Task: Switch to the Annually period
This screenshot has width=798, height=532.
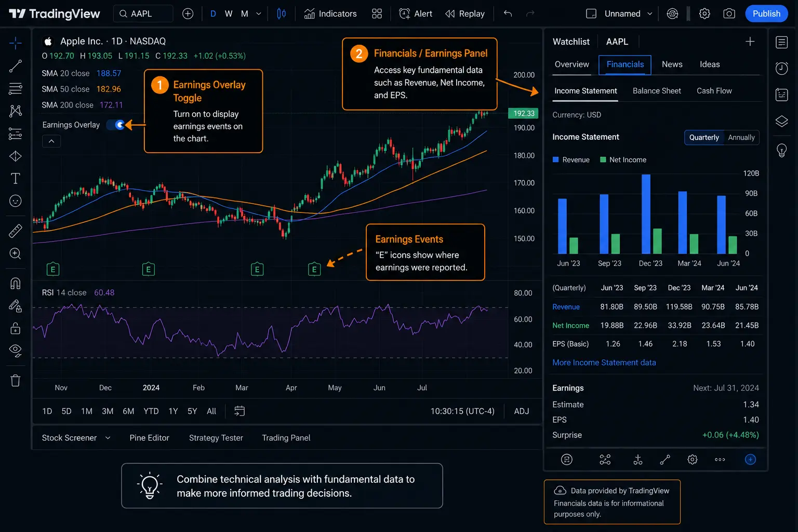Action: [741, 137]
